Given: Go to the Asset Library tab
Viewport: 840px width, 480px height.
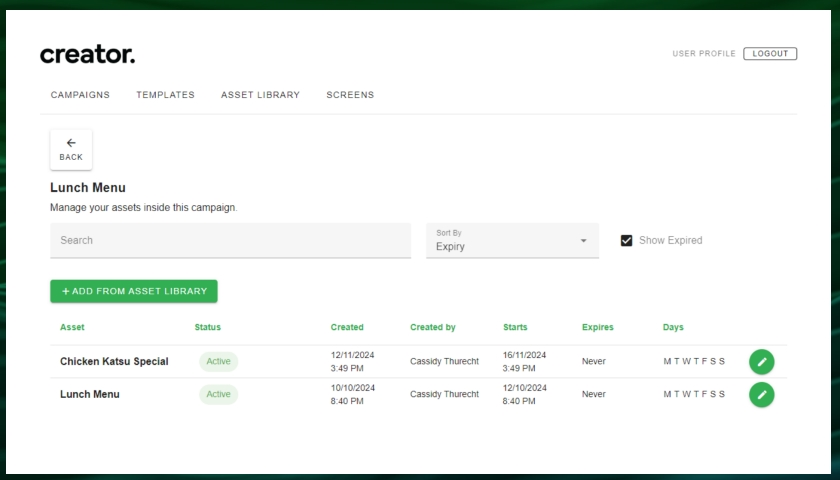Looking at the screenshot, I should pos(260,95).
